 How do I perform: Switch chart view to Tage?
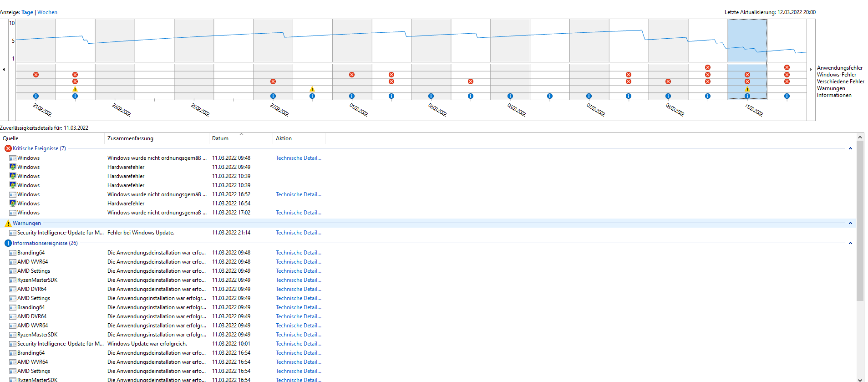pyautogui.click(x=27, y=12)
